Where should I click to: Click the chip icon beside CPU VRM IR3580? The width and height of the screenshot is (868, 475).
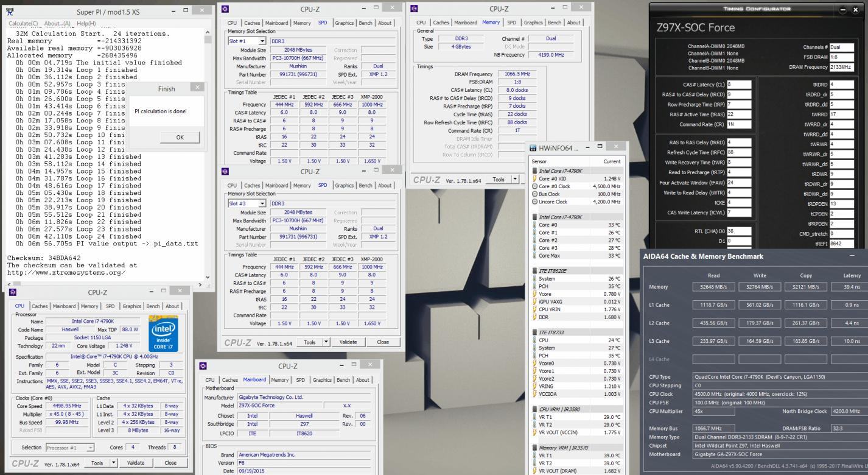(x=534, y=409)
